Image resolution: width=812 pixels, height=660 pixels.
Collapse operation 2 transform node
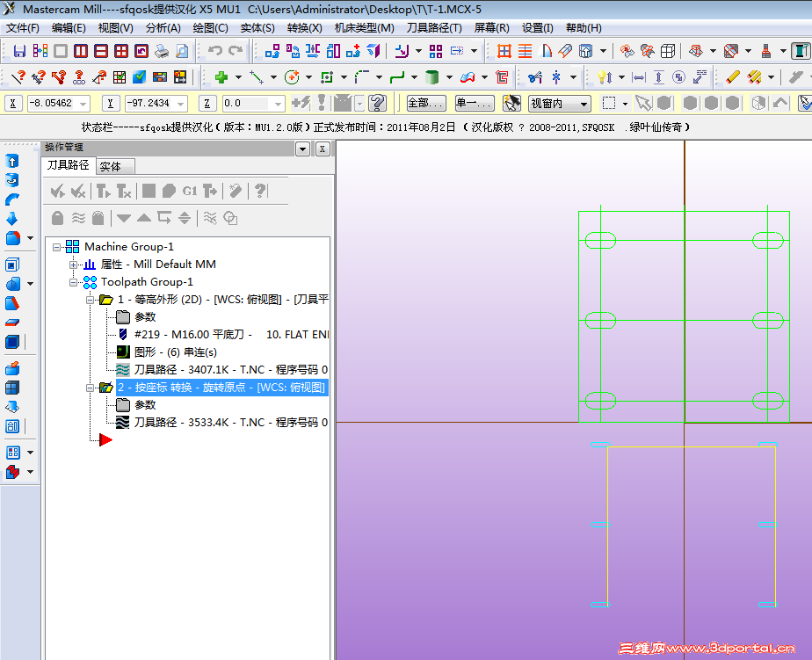tap(90, 388)
